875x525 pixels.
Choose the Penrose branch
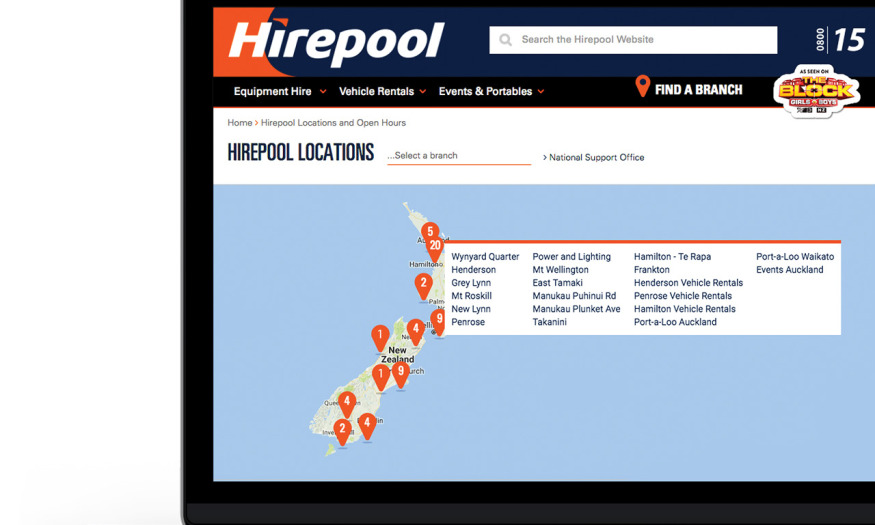(x=468, y=322)
